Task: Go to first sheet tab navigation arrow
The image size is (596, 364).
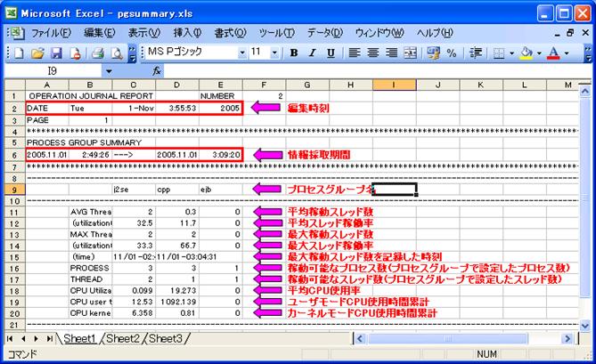Action: point(10,338)
